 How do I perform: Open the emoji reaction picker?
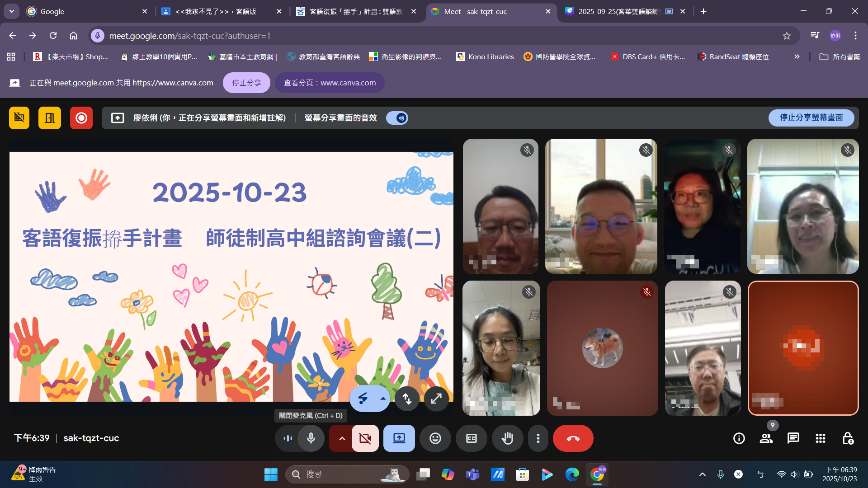tap(435, 438)
